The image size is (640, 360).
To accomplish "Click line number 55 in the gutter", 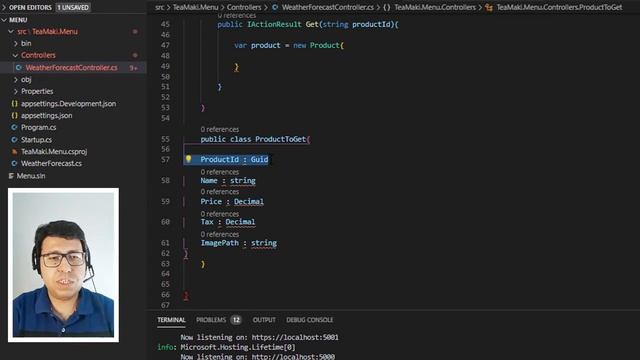I will pos(165,139).
